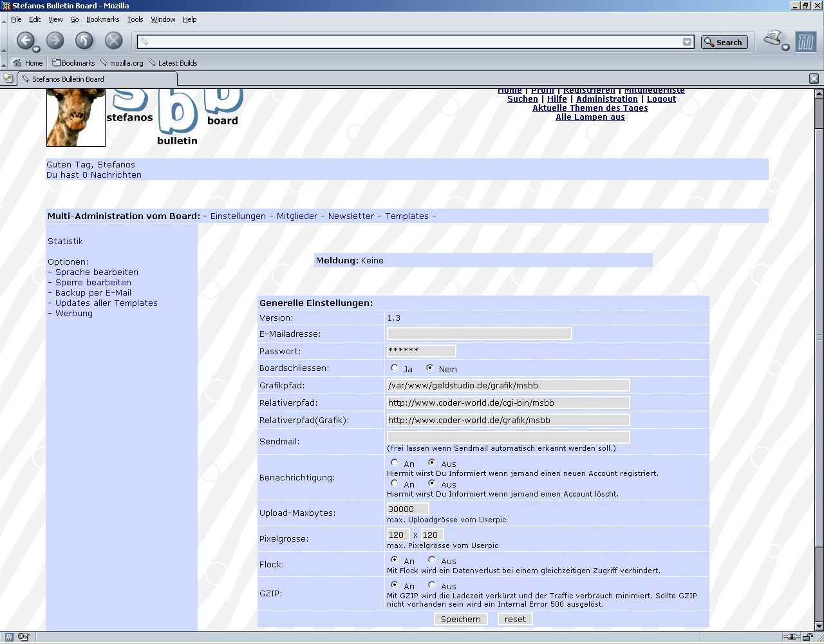
Task: Turn An account deletion notification
Action: pyautogui.click(x=395, y=483)
